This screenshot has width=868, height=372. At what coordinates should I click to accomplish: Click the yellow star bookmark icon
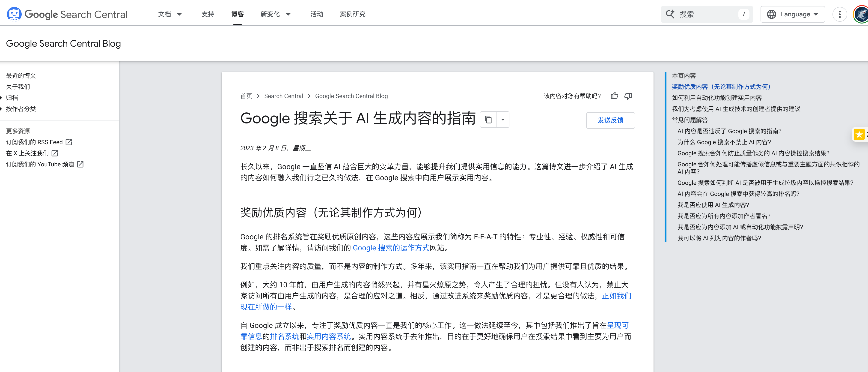[859, 135]
